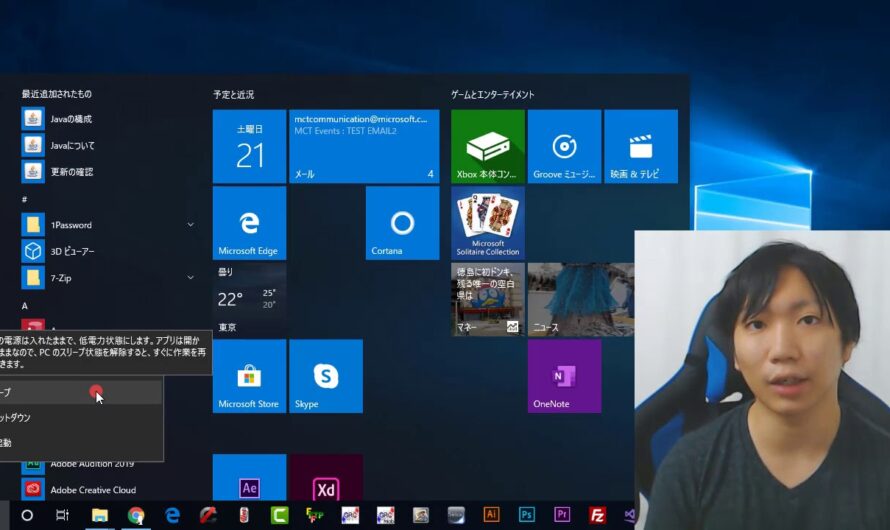Open Adobe Creative Cloud from app list
Screen dimensions: 890x530
coord(93,490)
